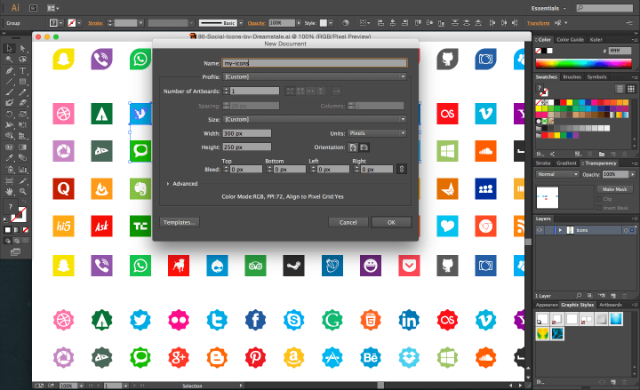Select the Artboard tool
This screenshot has height=390, width=640.
point(9,180)
